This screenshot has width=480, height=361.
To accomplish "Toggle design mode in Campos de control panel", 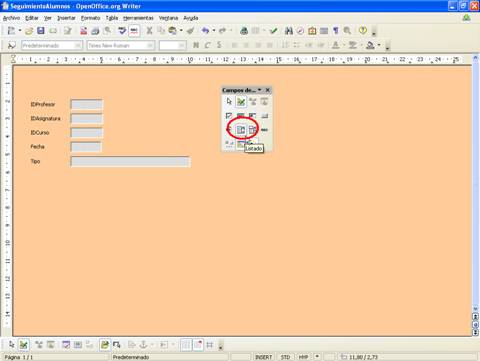I will tap(241, 102).
